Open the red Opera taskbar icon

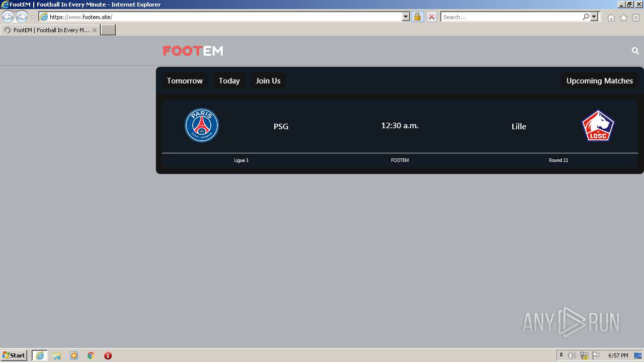(x=108, y=355)
